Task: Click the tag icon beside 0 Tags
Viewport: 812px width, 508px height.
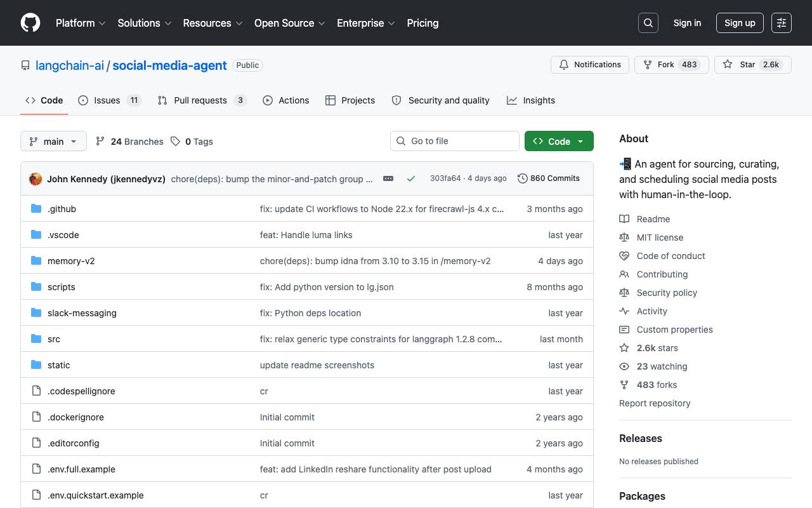Action: click(176, 142)
